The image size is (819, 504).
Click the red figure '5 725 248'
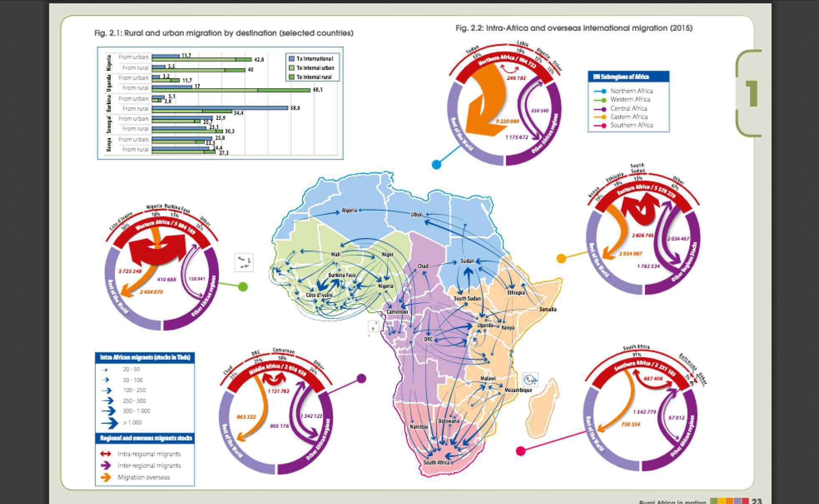[130, 271]
